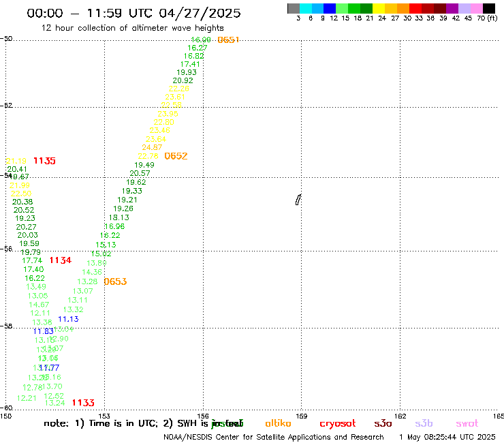Click the wave height value 19.62

point(136,182)
